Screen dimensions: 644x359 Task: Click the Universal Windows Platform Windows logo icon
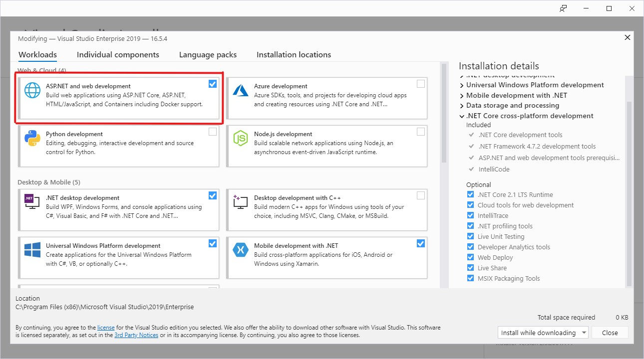pyautogui.click(x=32, y=250)
